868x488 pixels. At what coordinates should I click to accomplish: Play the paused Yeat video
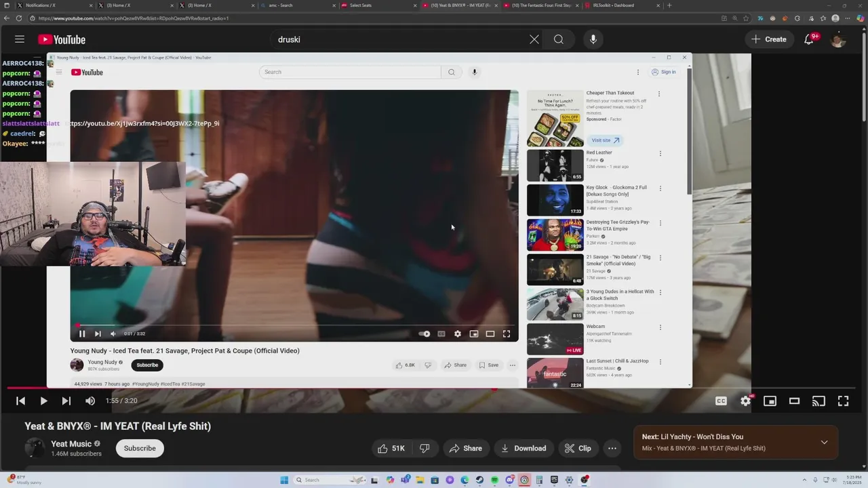pos(43,401)
